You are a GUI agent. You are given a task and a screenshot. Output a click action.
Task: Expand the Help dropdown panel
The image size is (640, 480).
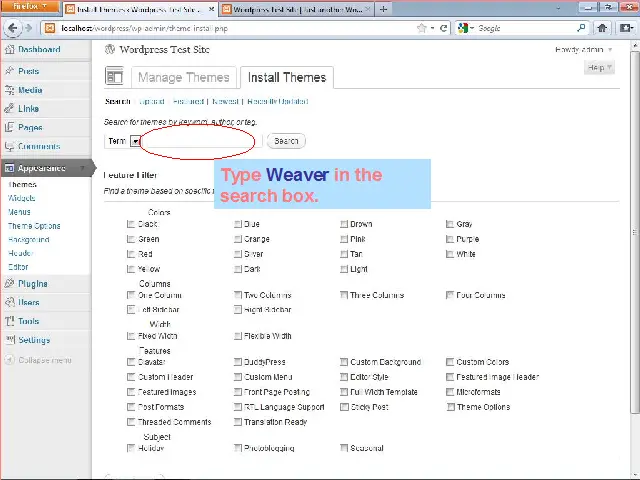click(598, 68)
